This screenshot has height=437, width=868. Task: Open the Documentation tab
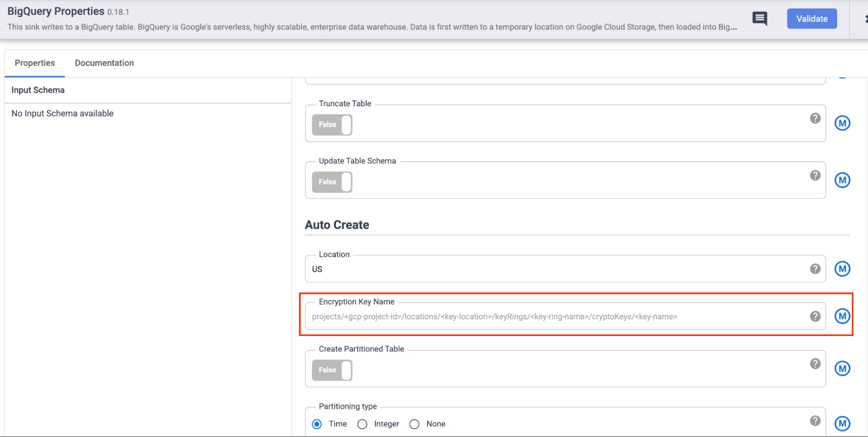click(x=104, y=63)
